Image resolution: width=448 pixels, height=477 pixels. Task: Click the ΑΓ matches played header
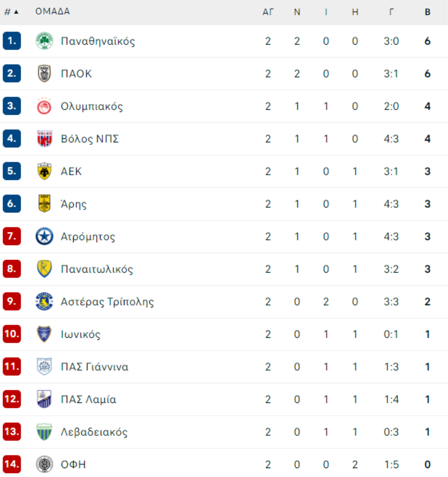coord(268,12)
